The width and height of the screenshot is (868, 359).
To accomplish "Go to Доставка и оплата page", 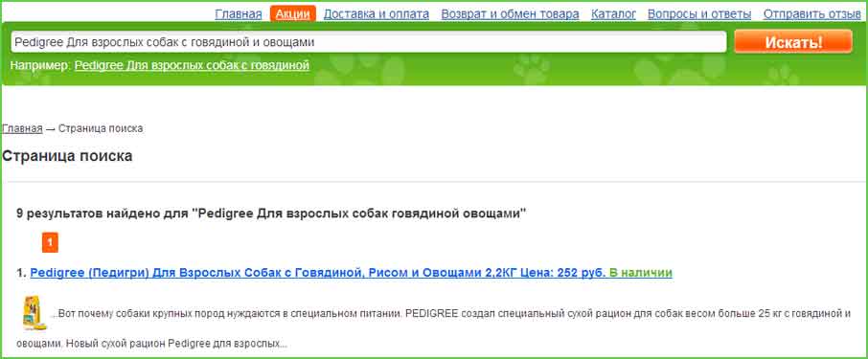I will pyautogui.click(x=376, y=13).
